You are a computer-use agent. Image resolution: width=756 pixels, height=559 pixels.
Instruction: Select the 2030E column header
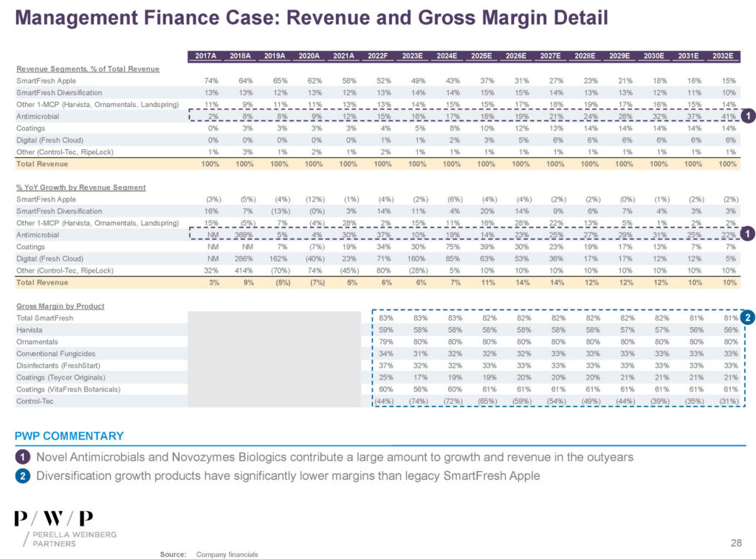654,56
